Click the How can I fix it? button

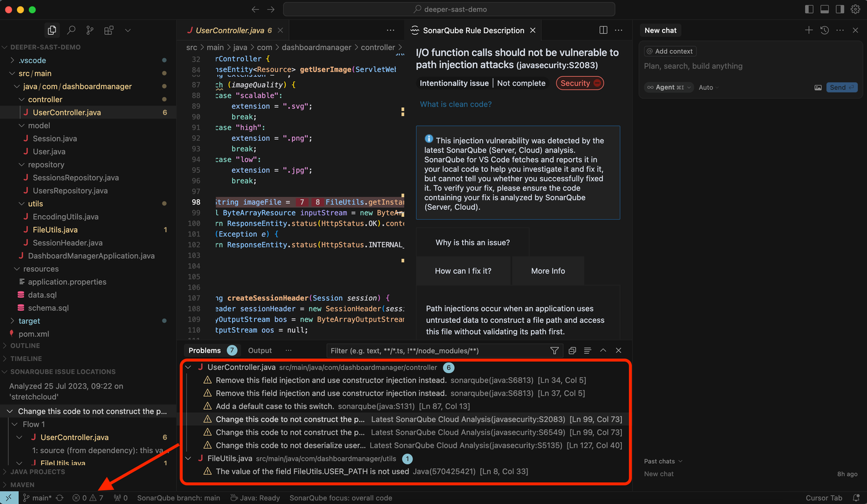click(464, 271)
